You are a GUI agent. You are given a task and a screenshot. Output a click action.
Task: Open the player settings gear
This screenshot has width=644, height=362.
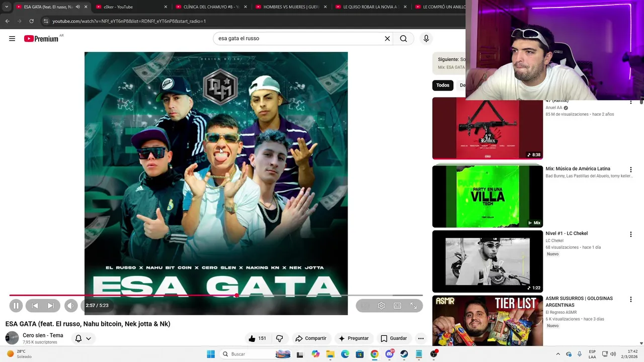point(381,306)
